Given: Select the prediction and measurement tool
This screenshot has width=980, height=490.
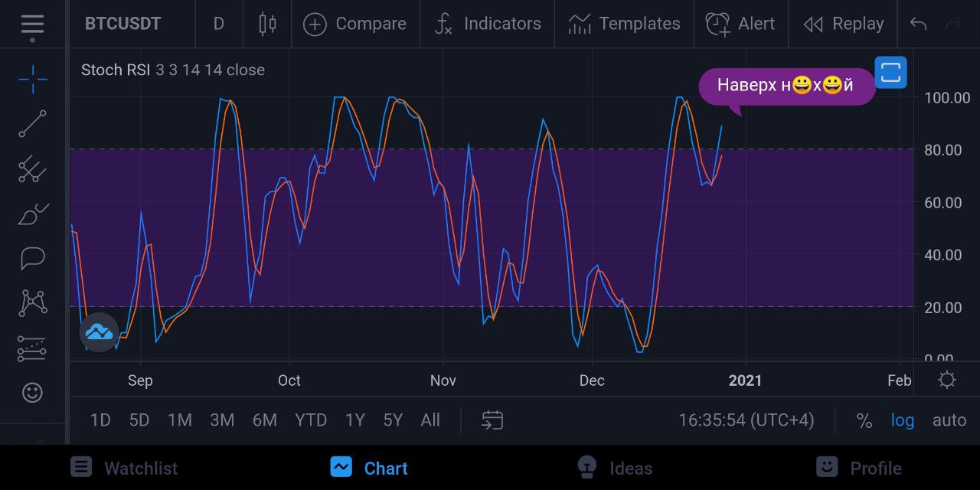Looking at the screenshot, I should tap(32, 348).
